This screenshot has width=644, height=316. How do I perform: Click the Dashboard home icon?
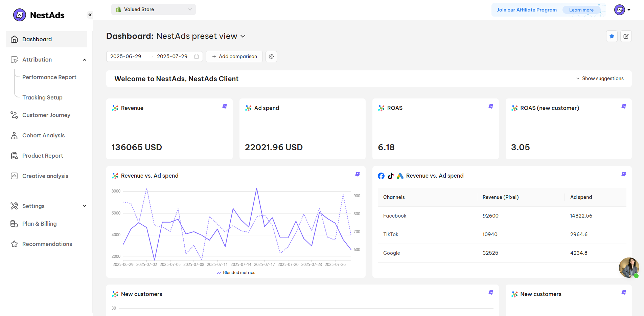(14, 39)
